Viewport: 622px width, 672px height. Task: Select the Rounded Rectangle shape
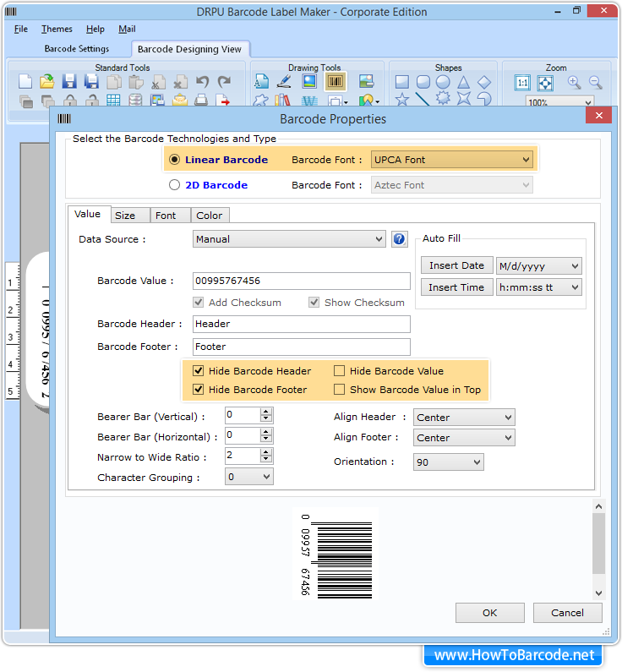423,81
